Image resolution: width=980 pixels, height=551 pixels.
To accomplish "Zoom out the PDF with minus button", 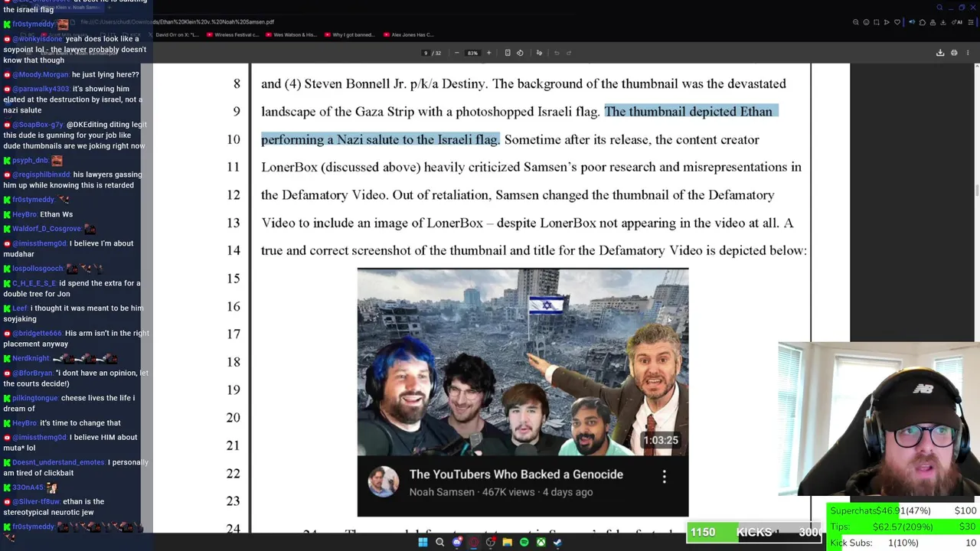I will pos(457,53).
